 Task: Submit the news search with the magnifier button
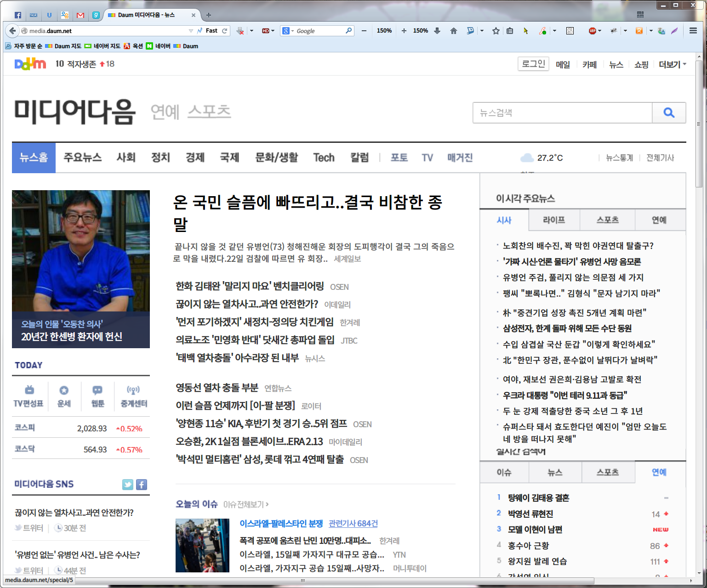[x=669, y=113]
